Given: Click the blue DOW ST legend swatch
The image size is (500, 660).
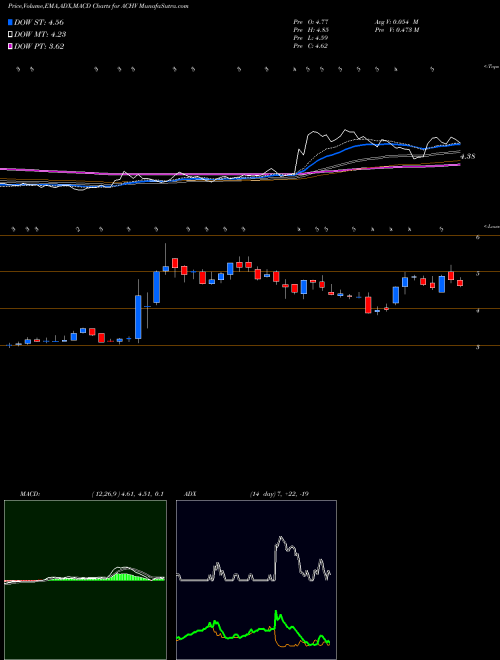Looking at the screenshot, I should pos(10,22).
